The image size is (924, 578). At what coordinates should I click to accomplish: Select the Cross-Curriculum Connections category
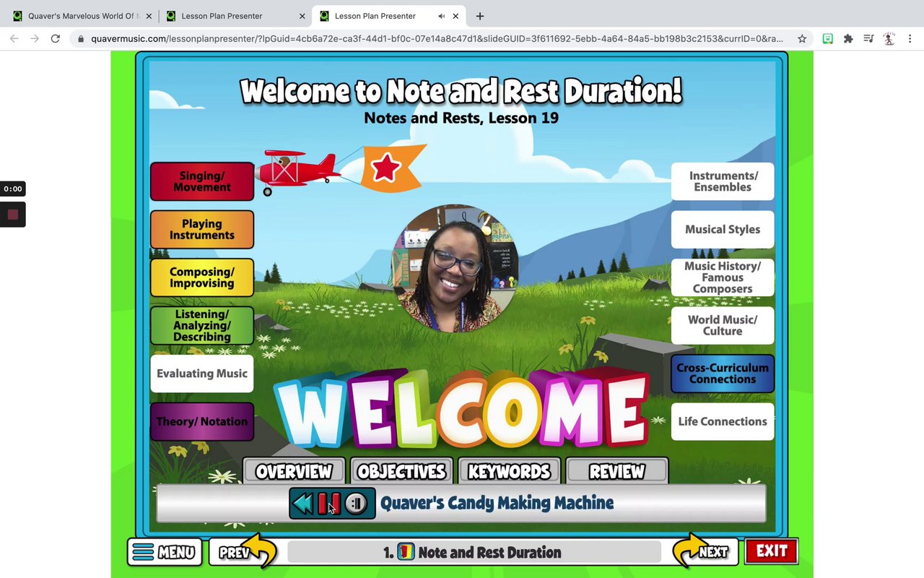tap(723, 374)
